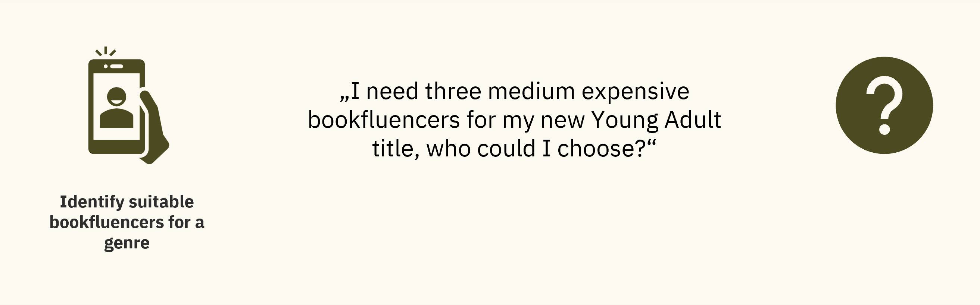Viewport: 980px width, 305px height.
Task: Click the word "three" in the quote
Action: [x=453, y=91]
